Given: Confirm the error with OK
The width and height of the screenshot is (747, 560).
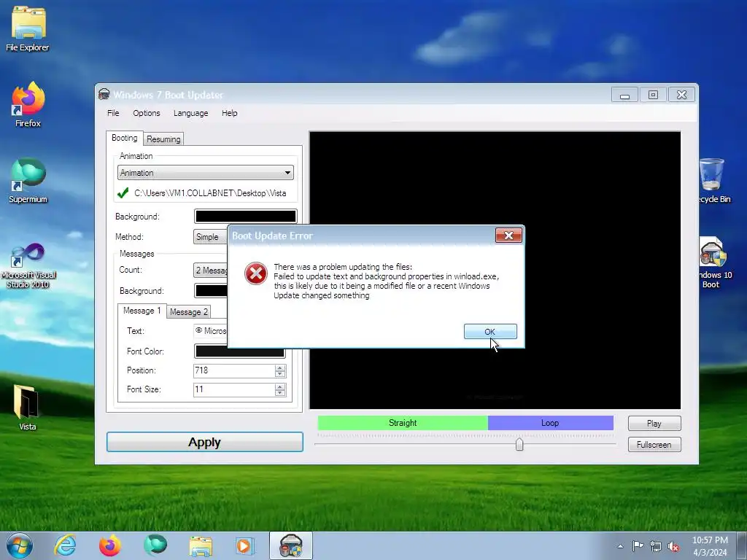Looking at the screenshot, I should tap(490, 332).
